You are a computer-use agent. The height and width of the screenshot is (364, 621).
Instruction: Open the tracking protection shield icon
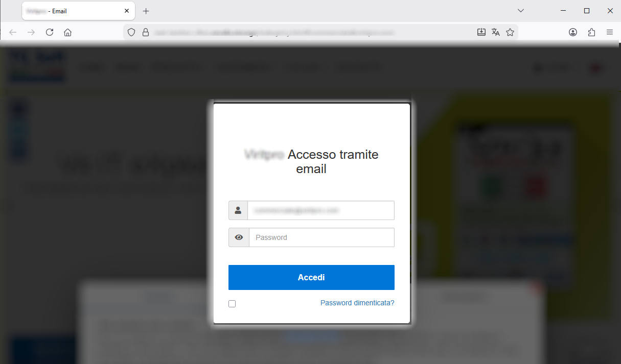tap(131, 32)
